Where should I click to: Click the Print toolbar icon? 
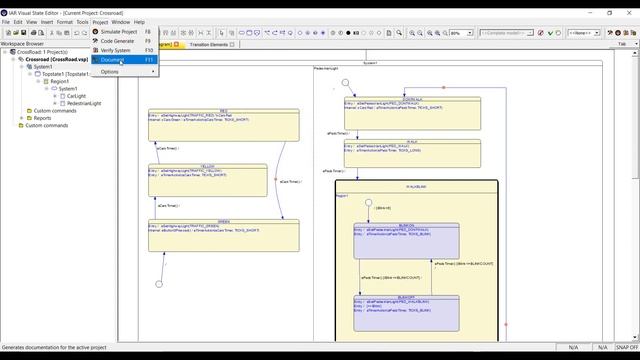(33, 33)
